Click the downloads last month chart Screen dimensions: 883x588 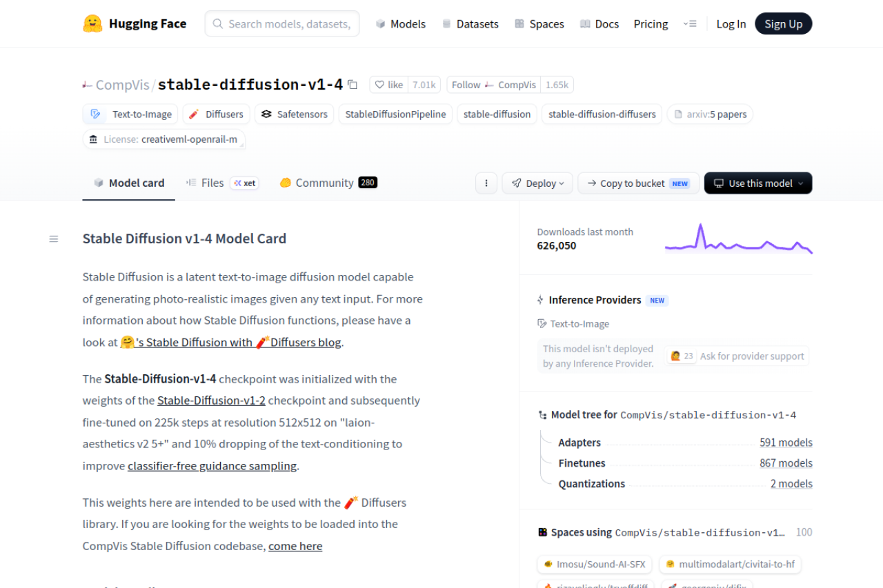[x=738, y=239]
